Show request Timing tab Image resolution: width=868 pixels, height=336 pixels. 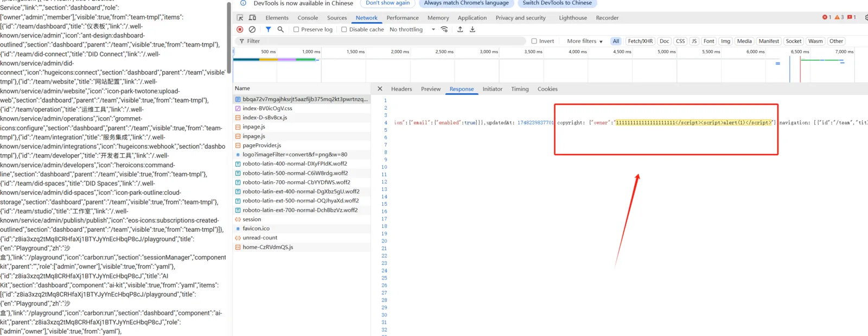click(520, 89)
